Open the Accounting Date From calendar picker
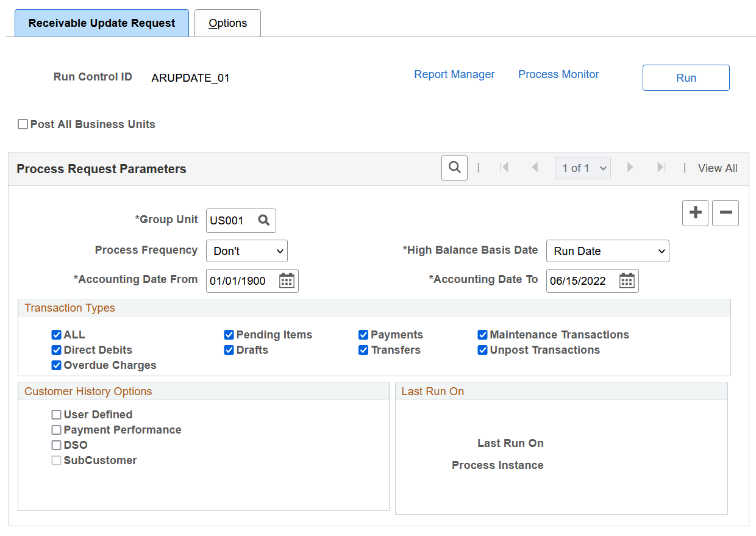This screenshot has height=536, width=756. (286, 281)
